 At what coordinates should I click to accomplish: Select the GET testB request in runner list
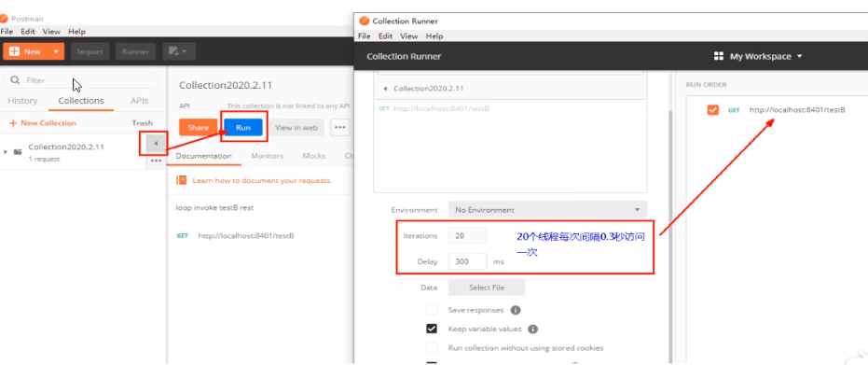tap(434, 108)
